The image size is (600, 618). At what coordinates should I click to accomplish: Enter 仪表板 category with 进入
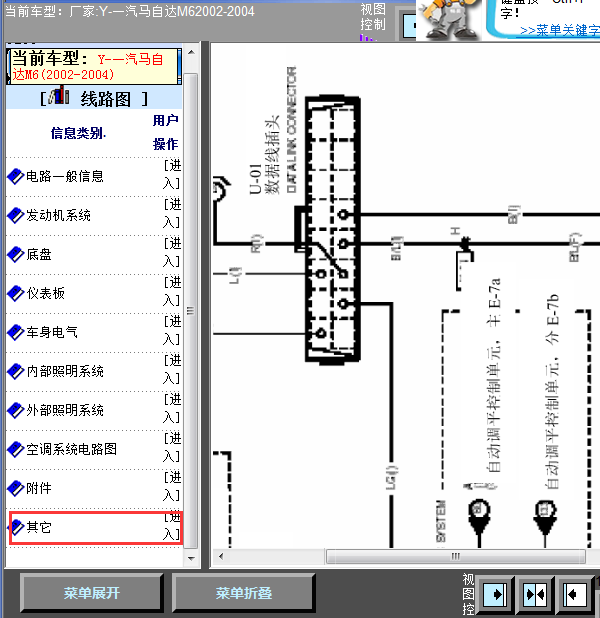click(x=172, y=291)
